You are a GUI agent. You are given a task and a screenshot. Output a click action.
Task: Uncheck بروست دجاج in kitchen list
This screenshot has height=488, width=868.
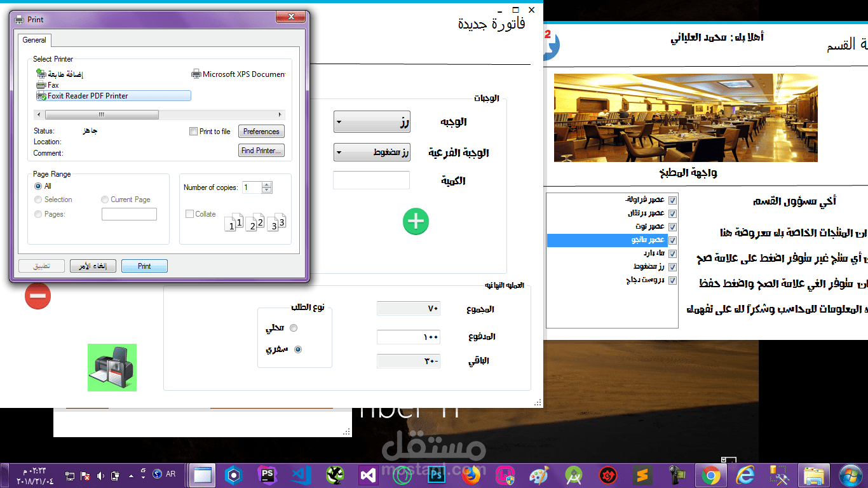672,280
